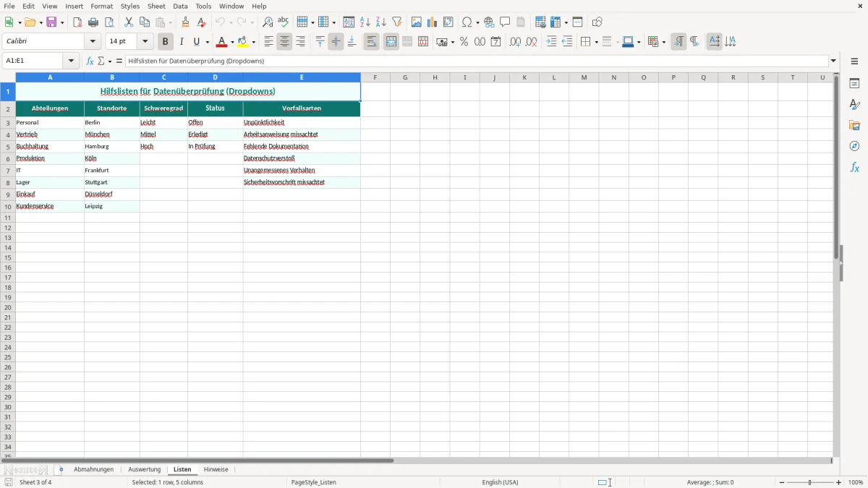This screenshot has height=488, width=868.
Task: Apply AutoFilter funnel icon
Action: [x=397, y=22]
